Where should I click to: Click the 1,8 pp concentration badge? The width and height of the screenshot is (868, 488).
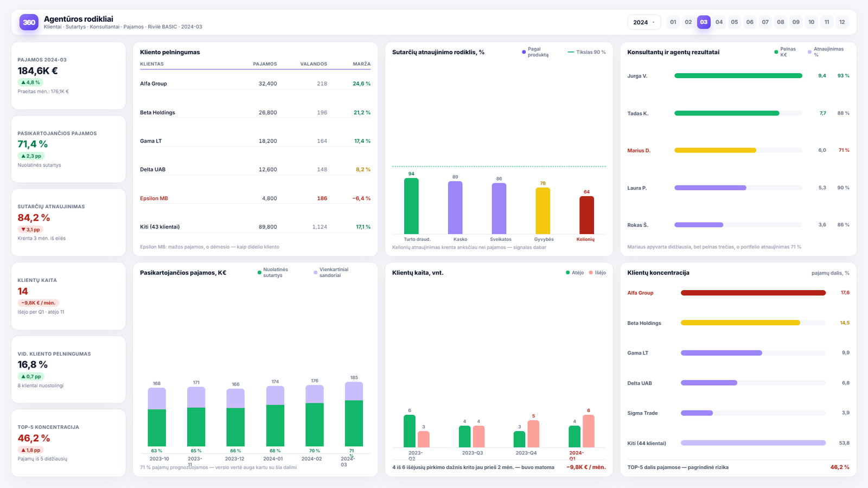[x=31, y=450]
